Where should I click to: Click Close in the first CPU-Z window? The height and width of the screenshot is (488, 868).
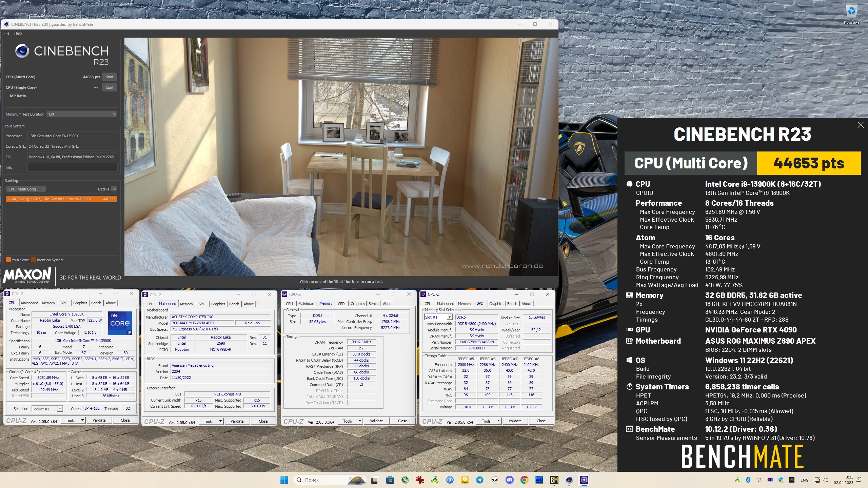point(125,421)
